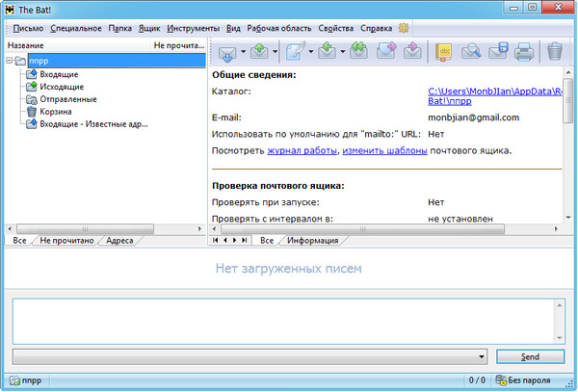Click the send queued mail toolbar icon
This screenshot has width=578, height=392.
coord(260,51)
